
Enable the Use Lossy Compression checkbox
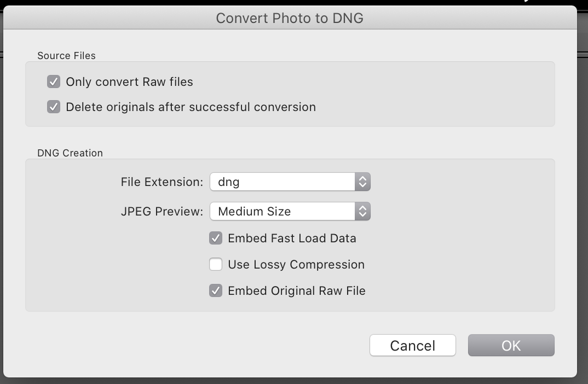click(x=216, y=265)
